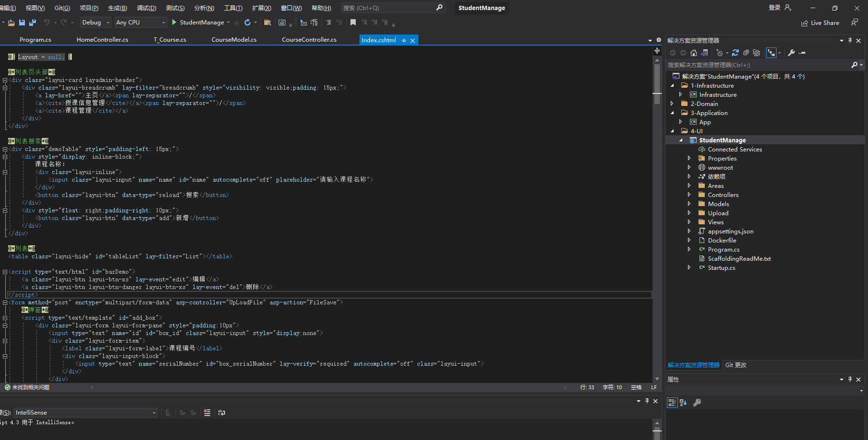Toggle categorized view in properties panel
This screenshot has width=868, height=440.
pos(672,403)
